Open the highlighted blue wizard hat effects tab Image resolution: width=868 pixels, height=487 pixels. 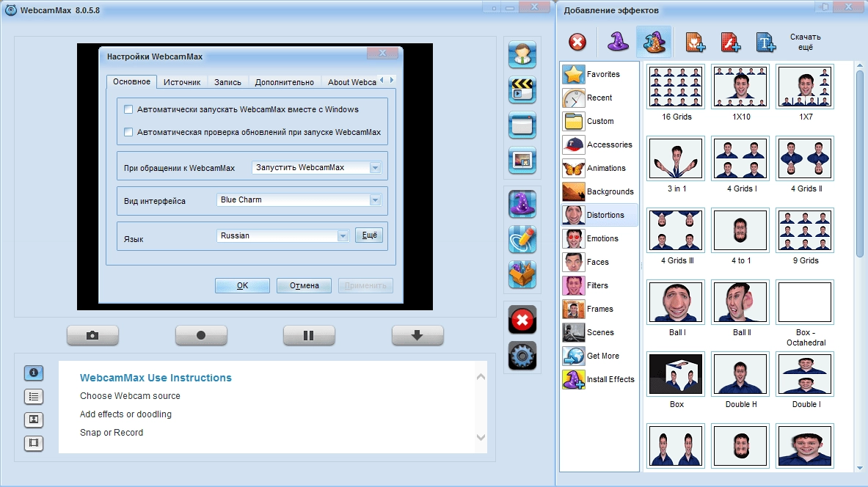(654, 42)
